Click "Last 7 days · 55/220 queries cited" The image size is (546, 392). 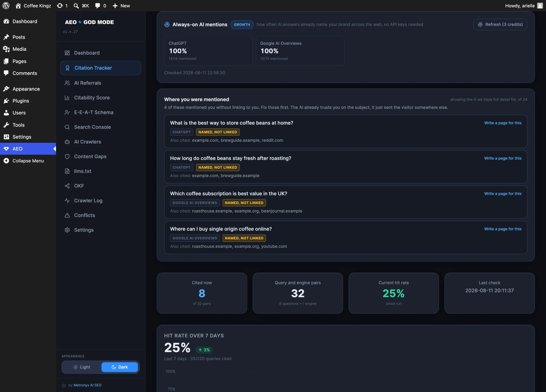198,359
